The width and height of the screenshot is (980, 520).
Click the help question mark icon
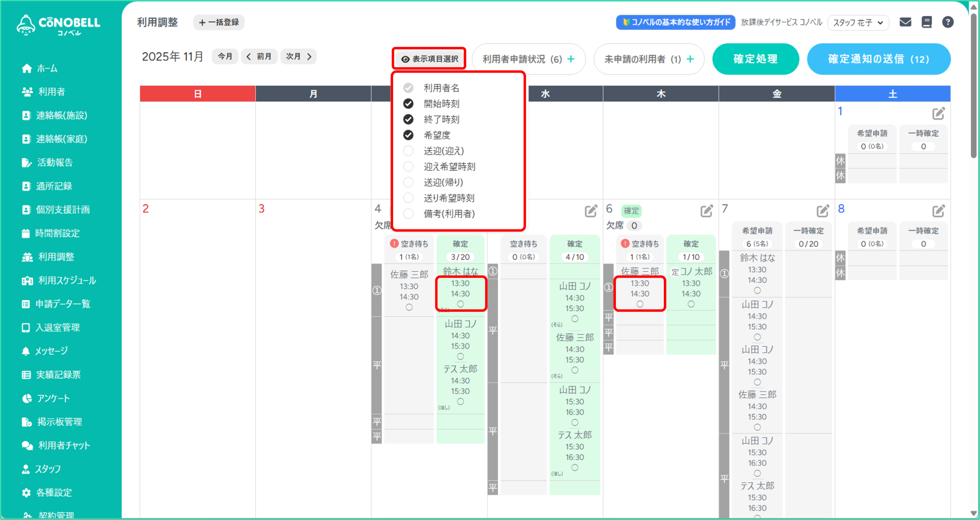(x=947, y=22)
